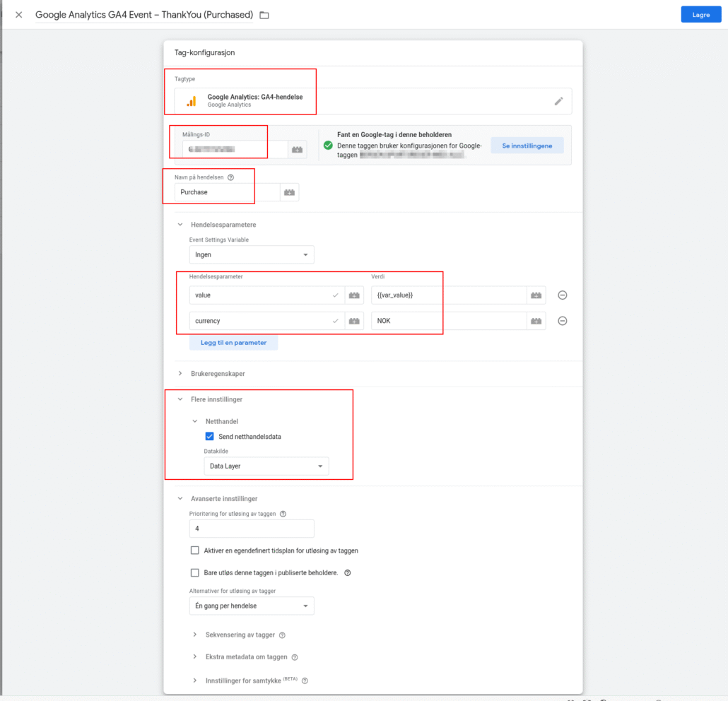Enable egendefinert tidsplan for utløsing checkbox
Image resolution: width=728 pixels, height=701 pixels.
click(195, 550)
